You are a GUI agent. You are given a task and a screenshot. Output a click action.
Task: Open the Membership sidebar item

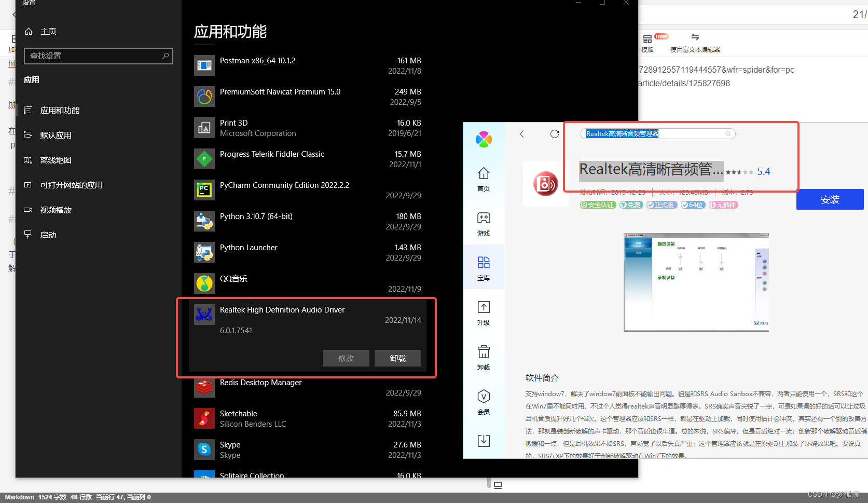(484, 402)
